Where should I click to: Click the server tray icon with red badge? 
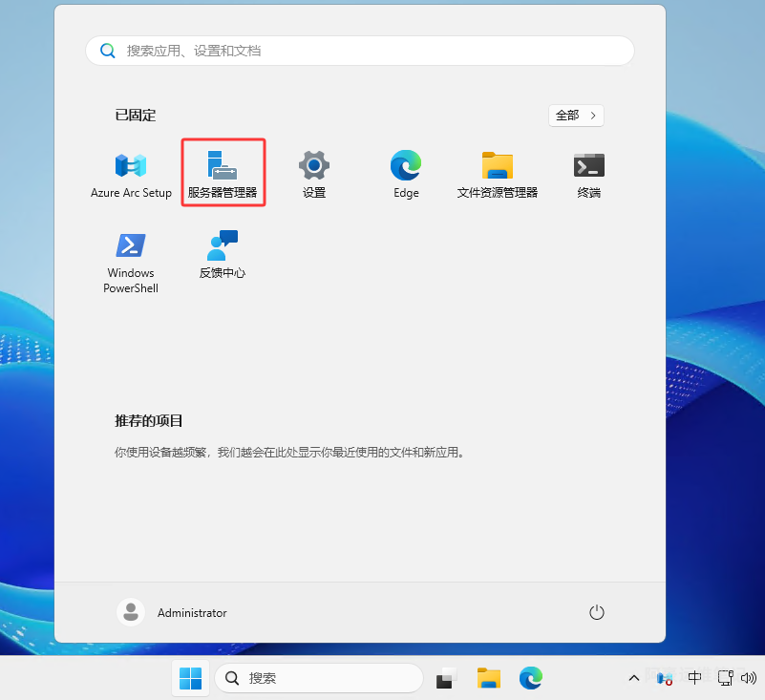click(665, 679)
